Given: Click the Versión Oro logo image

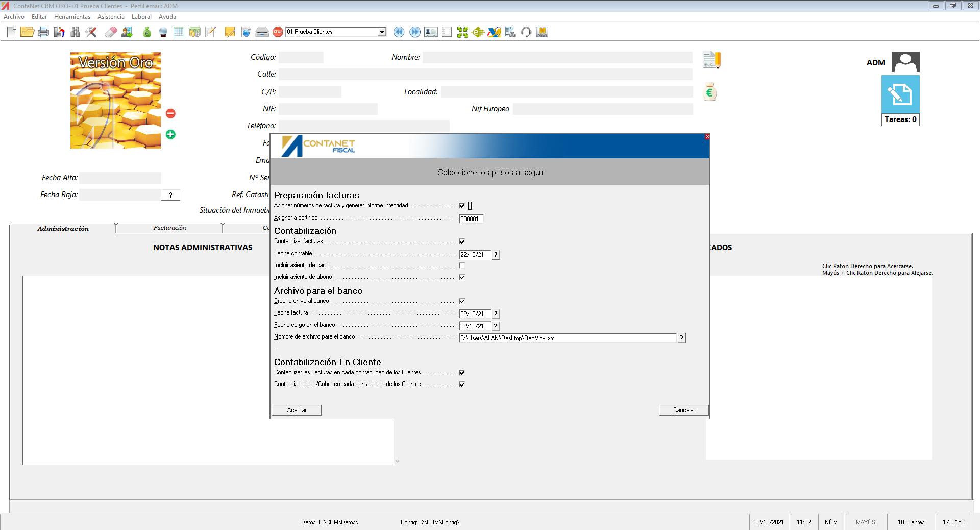Looking at the screenshot, I should (x=115, y=100).
